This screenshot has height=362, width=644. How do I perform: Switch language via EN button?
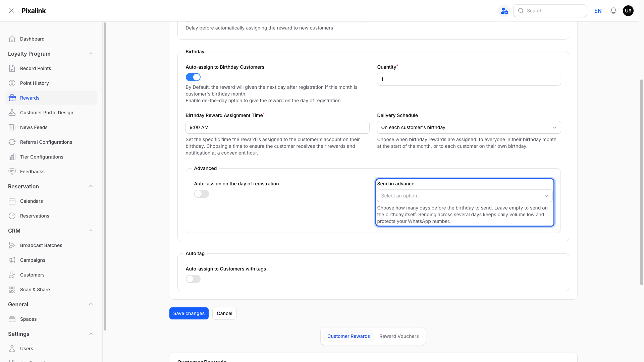tap(598, 11)
